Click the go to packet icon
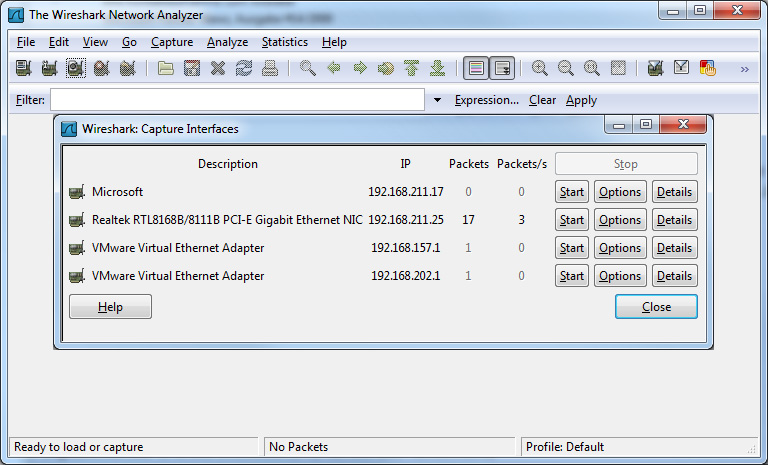 click(x=386, y=68)
